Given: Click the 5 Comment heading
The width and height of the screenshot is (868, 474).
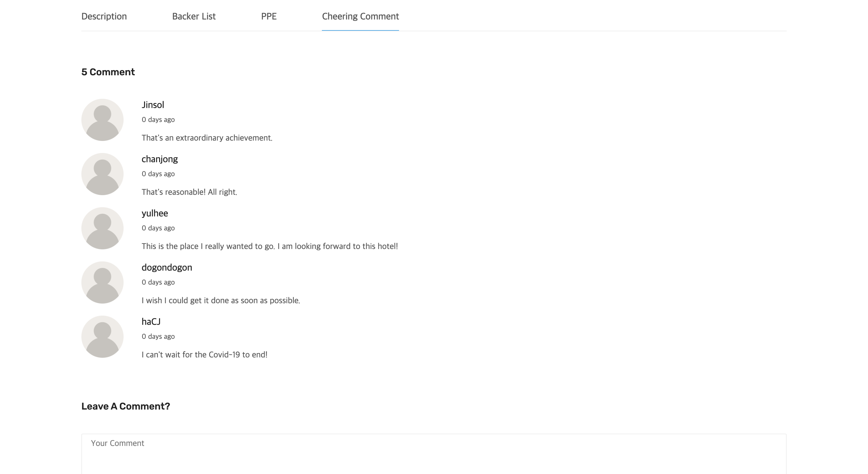Looking at the screenshot, I should 108,72.
